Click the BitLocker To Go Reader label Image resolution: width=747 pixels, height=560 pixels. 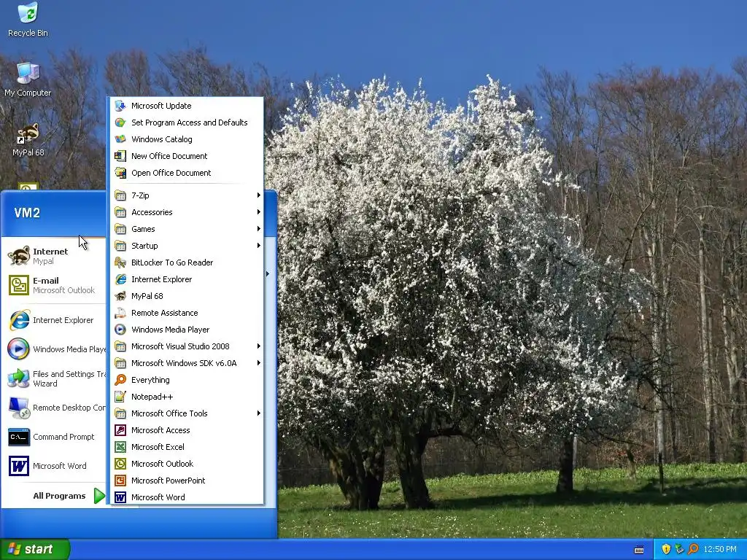(x=172, y=262)
